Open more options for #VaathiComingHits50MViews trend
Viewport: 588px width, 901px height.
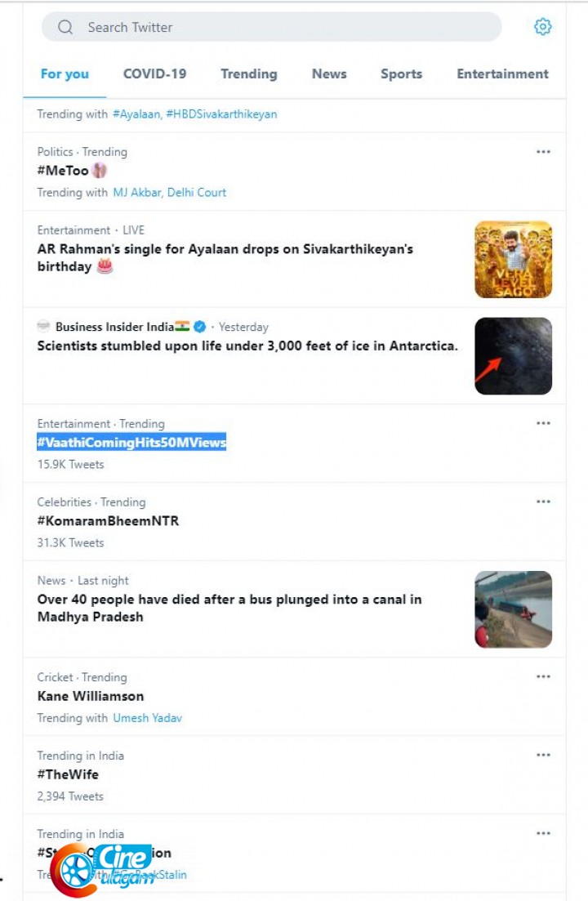[x=543, y=424]
